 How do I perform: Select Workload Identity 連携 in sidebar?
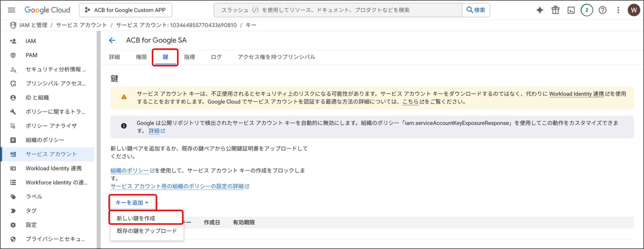(54, 168)
